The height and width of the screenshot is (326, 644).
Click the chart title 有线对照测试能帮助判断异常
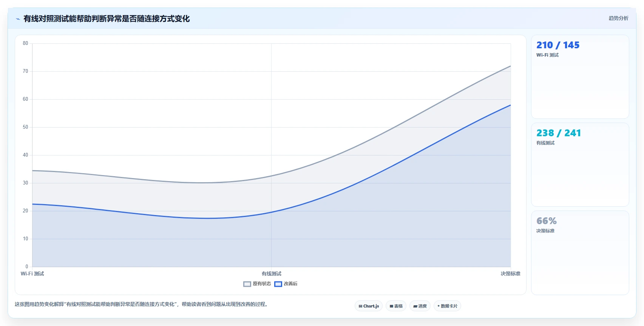tap(107, 18)
